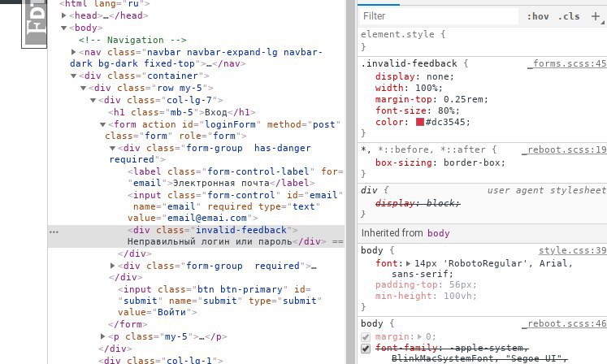607x364 pixels.
Task: Click the box-sizing: border-box declaration
Action: pyautogui.click(x=440, y=162)
